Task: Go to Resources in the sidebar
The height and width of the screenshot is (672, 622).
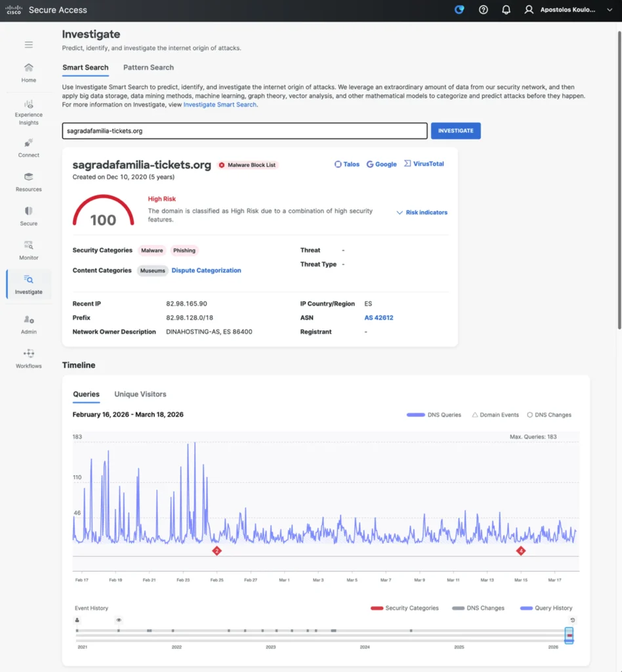Action: [x=28, y=177]
